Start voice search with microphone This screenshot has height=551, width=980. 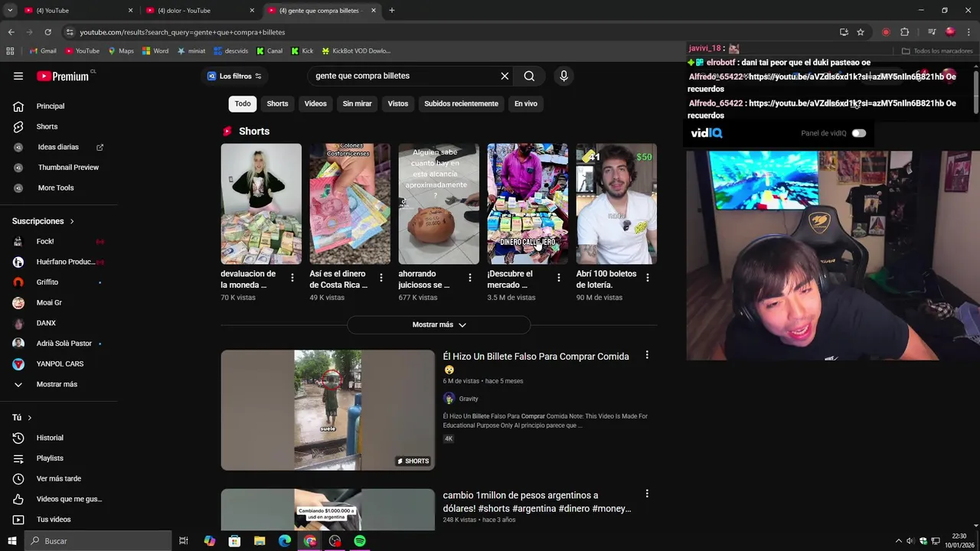[x=563, y=76]
